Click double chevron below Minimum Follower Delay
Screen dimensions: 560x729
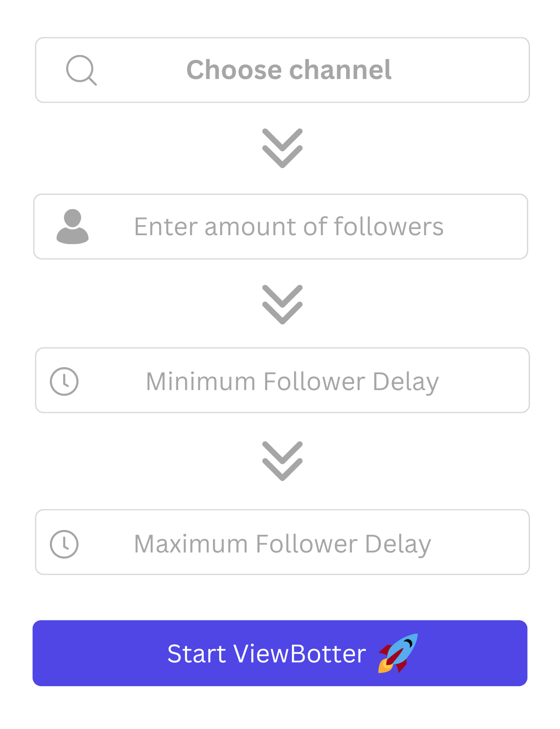pyautogui.click(x=282, y=461)
